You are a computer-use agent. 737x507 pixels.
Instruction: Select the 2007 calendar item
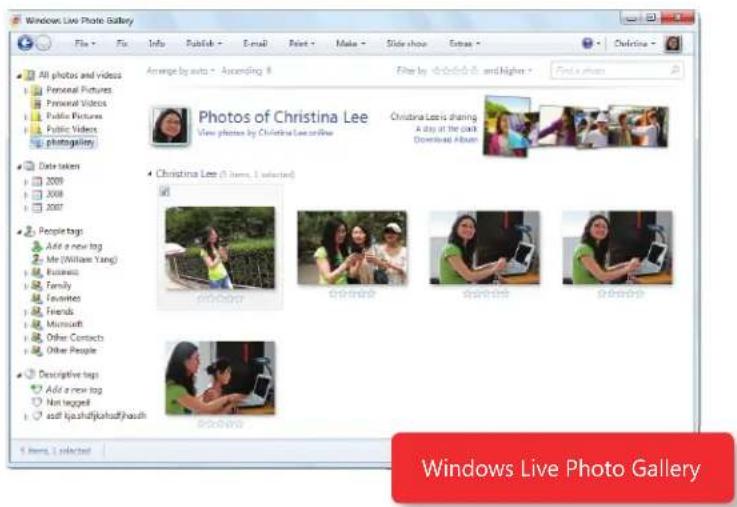(55, 207)
